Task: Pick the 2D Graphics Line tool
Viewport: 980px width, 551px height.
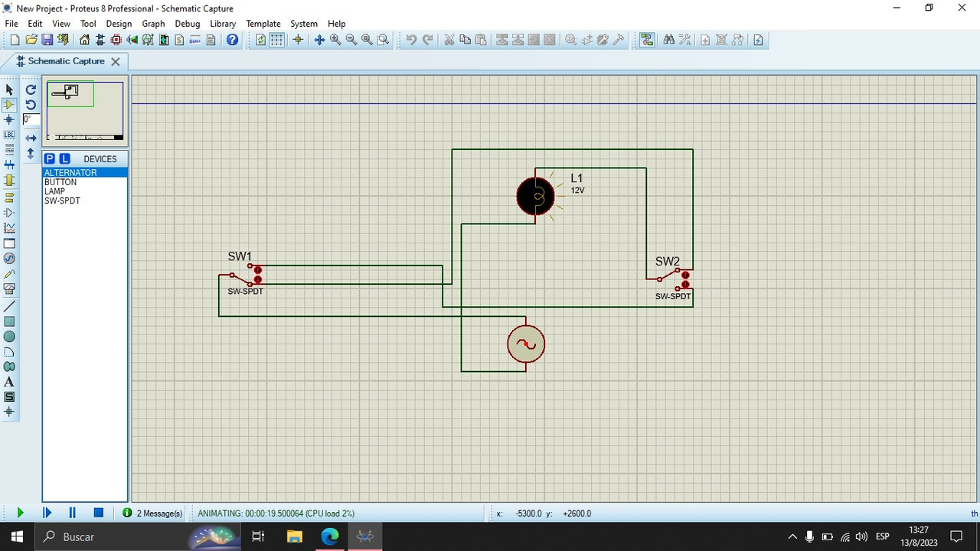Action: pyautogui.click(x=9, y=306)
